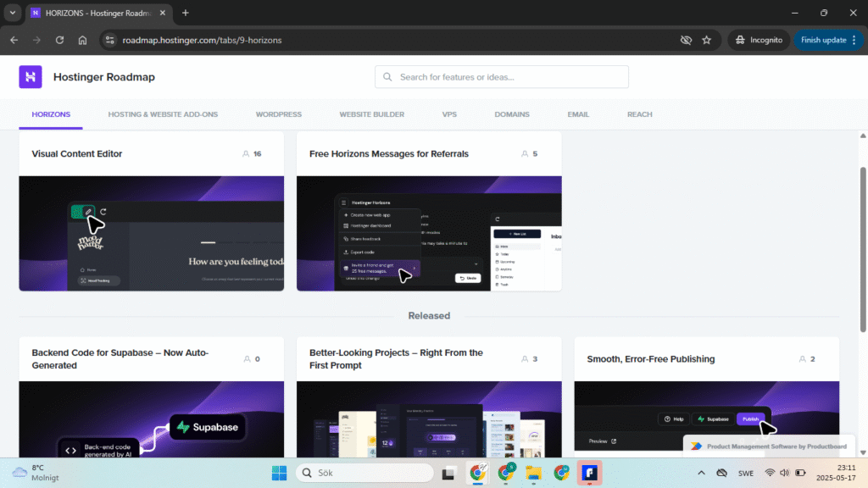
Task: Open a new tab with the plus icon
Action: pos(186,13)
